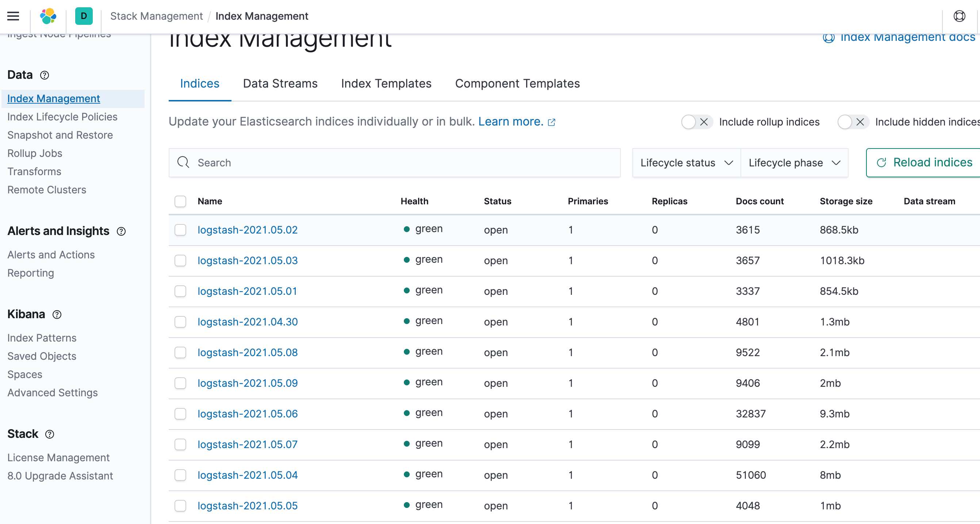The image size is (980, 524).
Task: Open the logstash-2021.05.06 index link
Action: pyautogui.click(x=247, y=414)
